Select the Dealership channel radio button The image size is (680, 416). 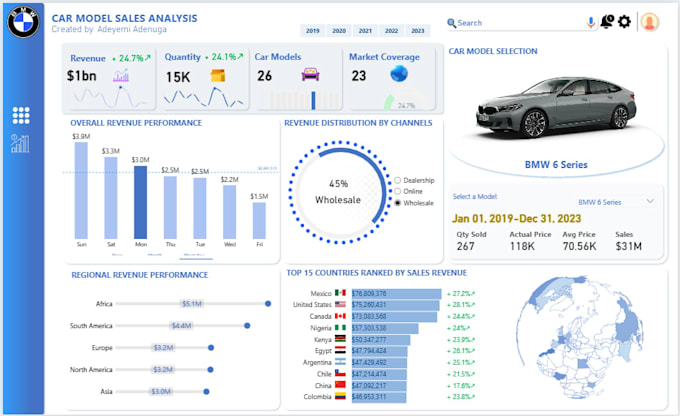pyautogui.click(x=398, y=180)
